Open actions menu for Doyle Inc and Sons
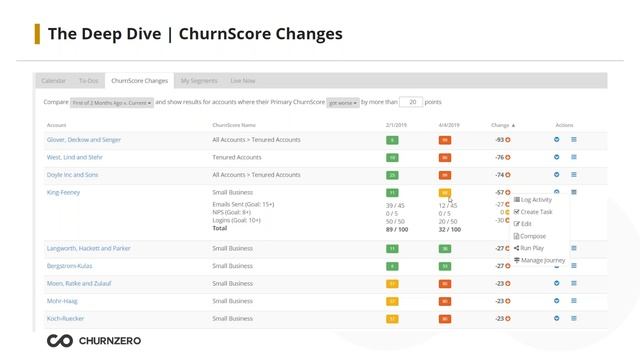 [573, 175]
